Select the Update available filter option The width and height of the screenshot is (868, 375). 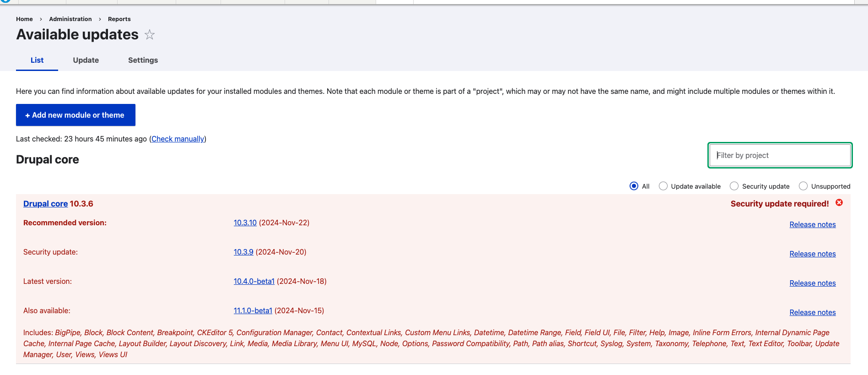click(663, 186)
